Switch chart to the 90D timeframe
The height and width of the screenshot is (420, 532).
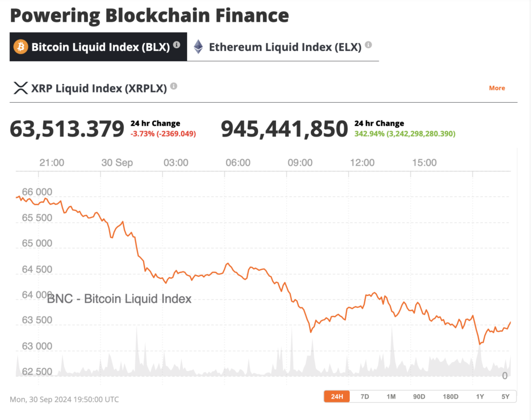click(x=419, y=396)
